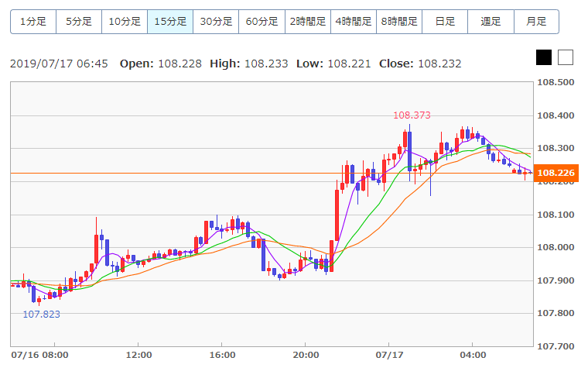Viewport: 588px width, 368px height.
Task: Select the 60分足 interval tab
Action: tap(262, 22)
